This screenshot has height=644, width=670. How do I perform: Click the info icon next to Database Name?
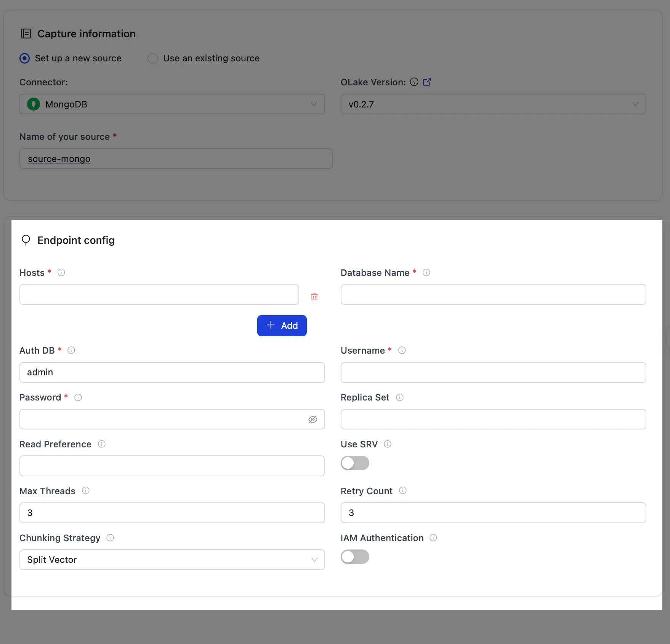(426, 272)
